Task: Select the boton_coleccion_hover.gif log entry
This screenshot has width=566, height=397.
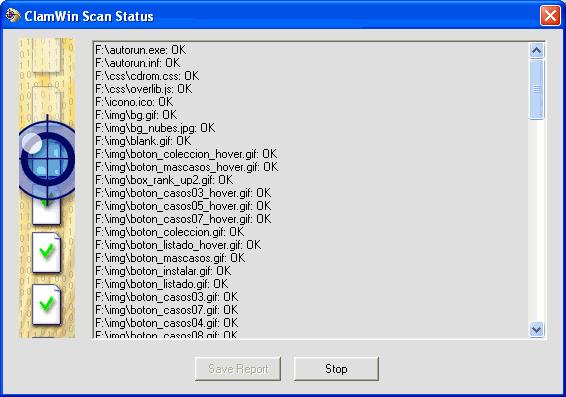Action: coord(186,154)
